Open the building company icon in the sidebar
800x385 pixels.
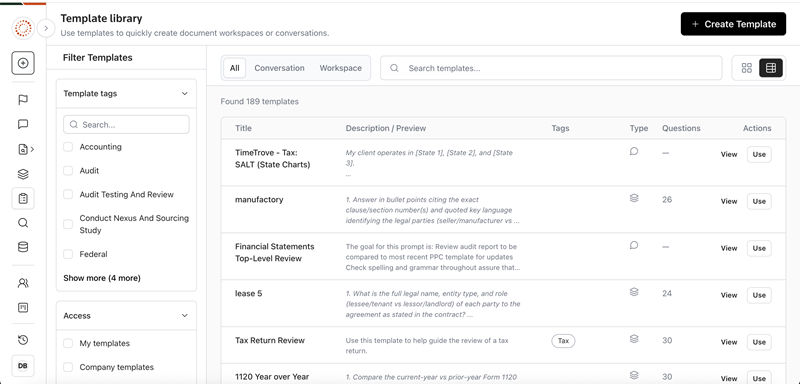[23, 307]
